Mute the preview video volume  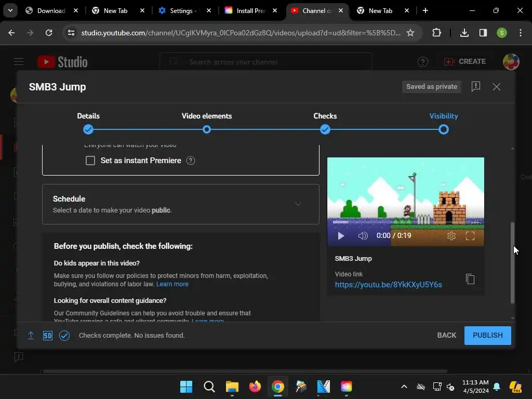coord(363,235)
